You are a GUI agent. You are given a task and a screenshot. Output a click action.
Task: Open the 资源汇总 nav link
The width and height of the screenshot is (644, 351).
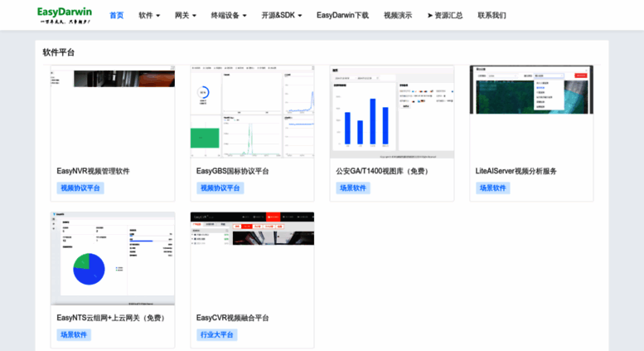[x=445, y=15]
